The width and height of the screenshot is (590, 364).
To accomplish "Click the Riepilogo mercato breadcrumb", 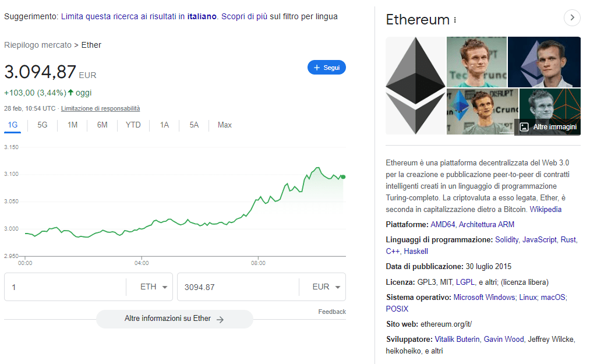I will [x=37, y=45].
